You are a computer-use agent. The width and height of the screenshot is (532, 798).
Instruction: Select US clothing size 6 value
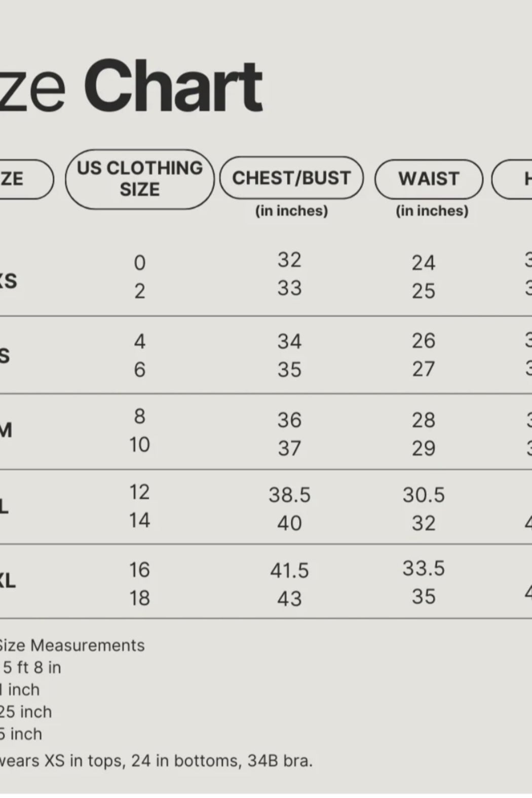coord(139,369)
